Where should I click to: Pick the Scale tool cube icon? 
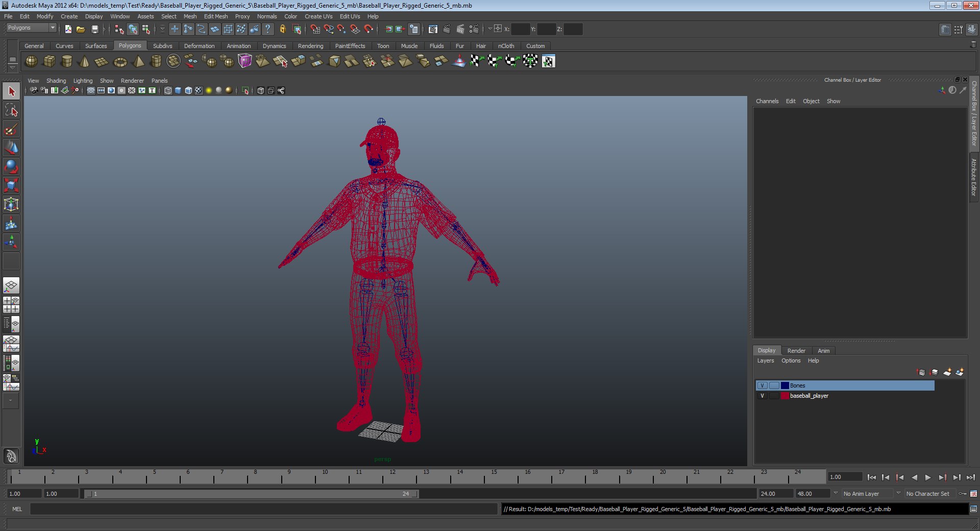[11, 185]
